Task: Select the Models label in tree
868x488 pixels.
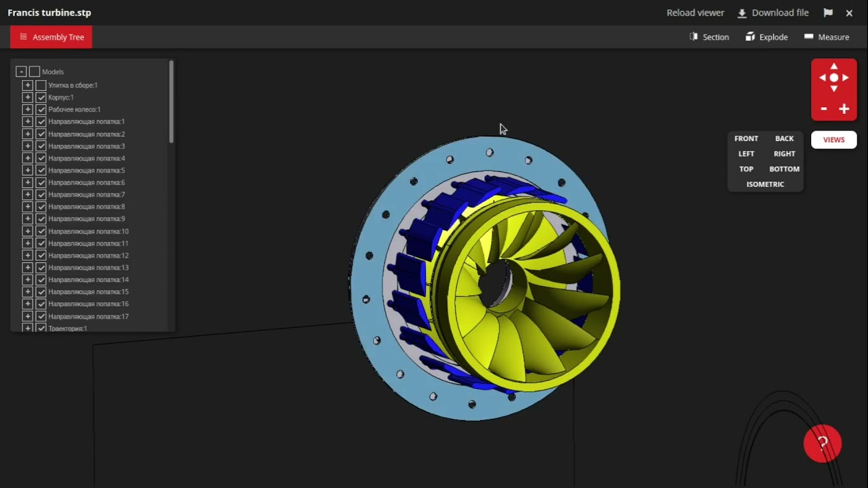Action: pyautogui.click(x=53, y=72)
